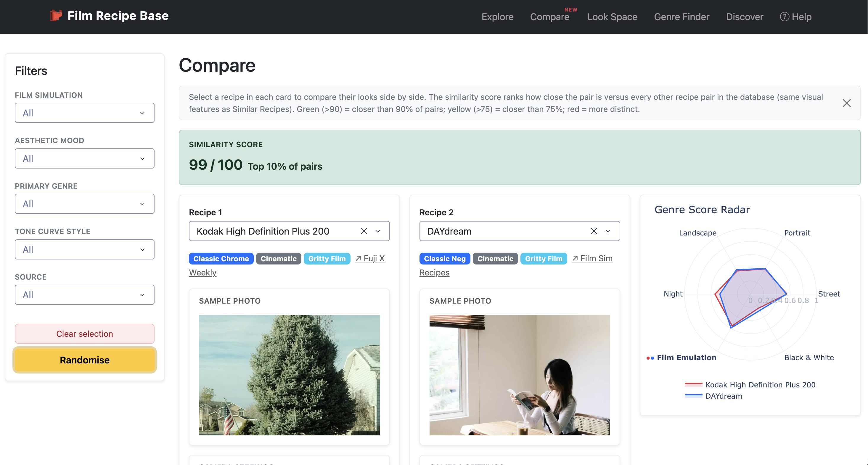Click the Portrait radar axis label
Viewport: 868px width, 465px height.
797,233
